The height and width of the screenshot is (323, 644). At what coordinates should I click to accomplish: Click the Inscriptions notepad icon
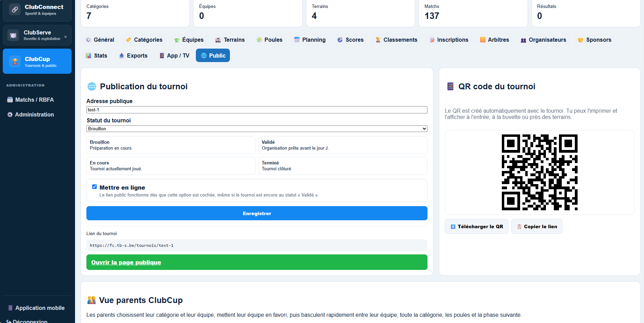tap(432, 40)
